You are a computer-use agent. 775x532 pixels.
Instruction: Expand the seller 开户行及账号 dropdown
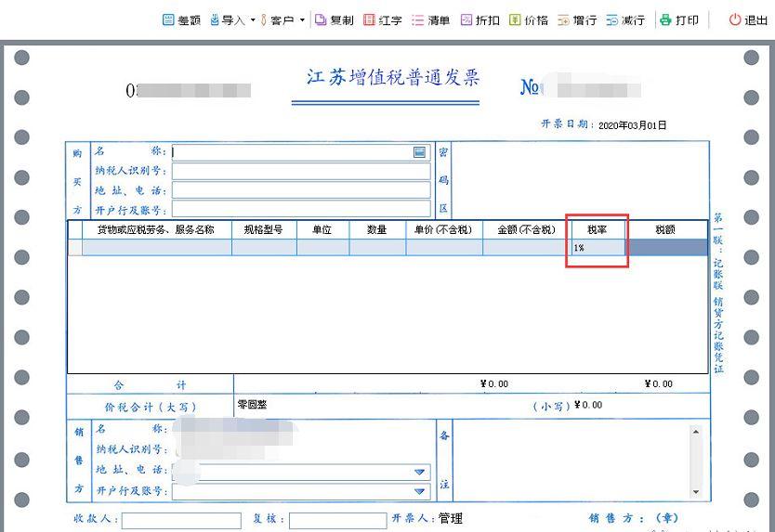click(x=420, y=491)
